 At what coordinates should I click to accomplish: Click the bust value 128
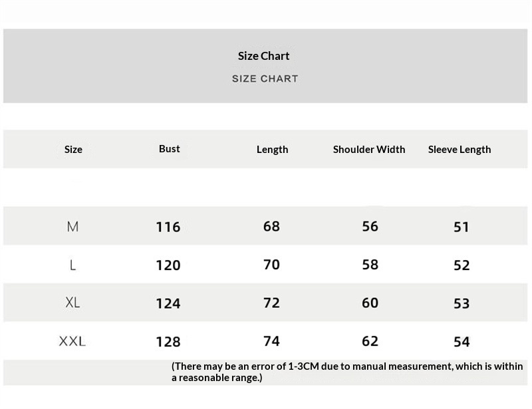coord(168,342)
